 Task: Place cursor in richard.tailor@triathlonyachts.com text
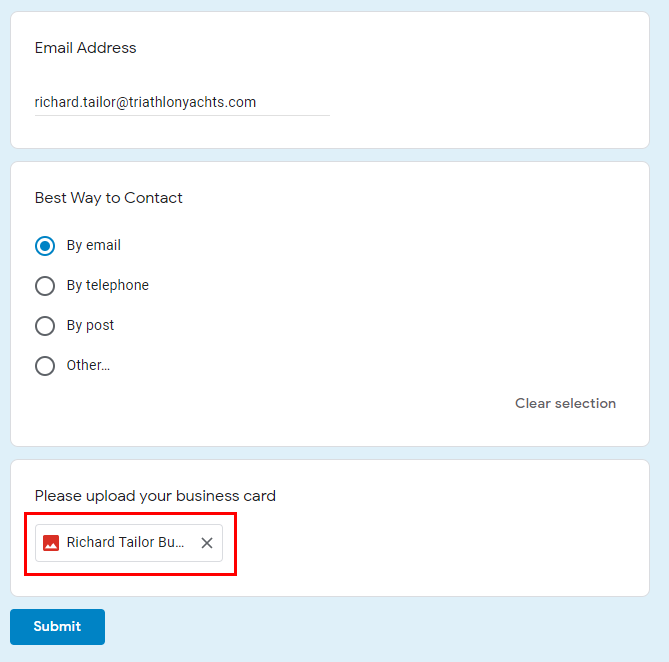[x=145, y=102]
